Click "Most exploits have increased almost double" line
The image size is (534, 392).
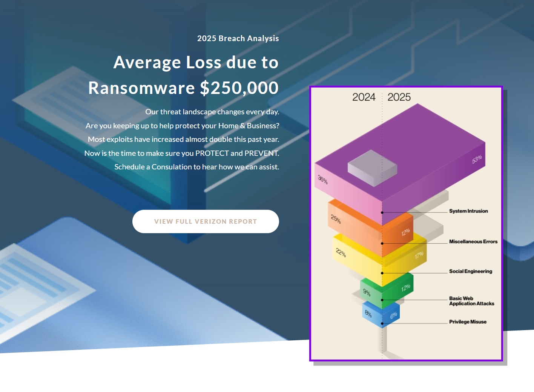[184, 139]
